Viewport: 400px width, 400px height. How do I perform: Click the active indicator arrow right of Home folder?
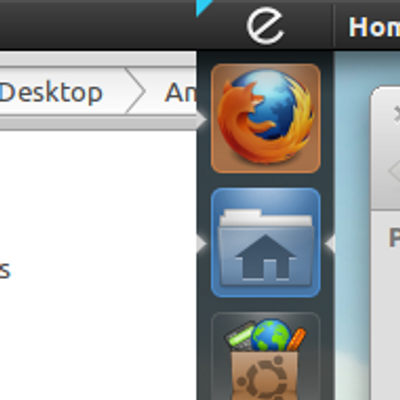(x=329, y=243)
